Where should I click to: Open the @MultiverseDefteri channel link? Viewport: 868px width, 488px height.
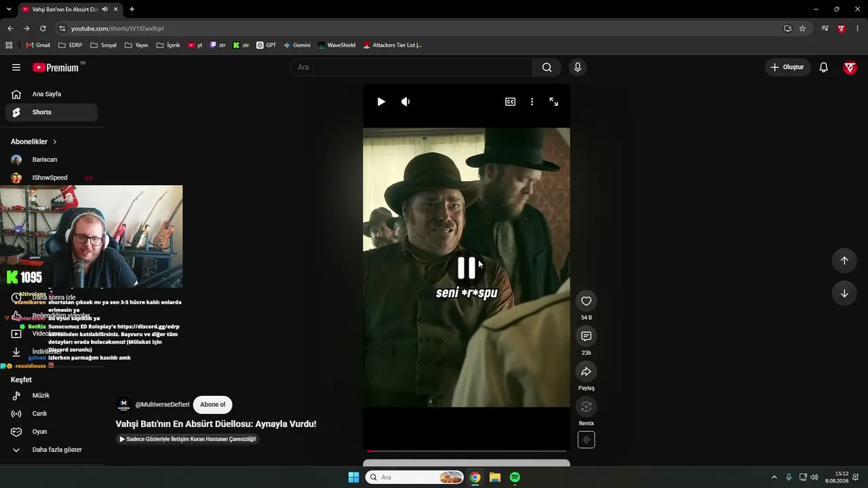(162, 405)
